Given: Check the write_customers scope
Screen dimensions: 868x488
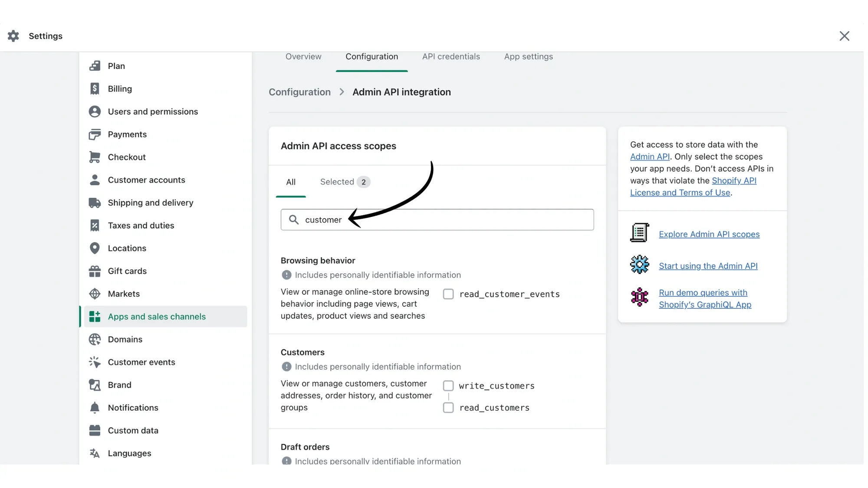Looking at the screenshot, I should pos(448,385).
